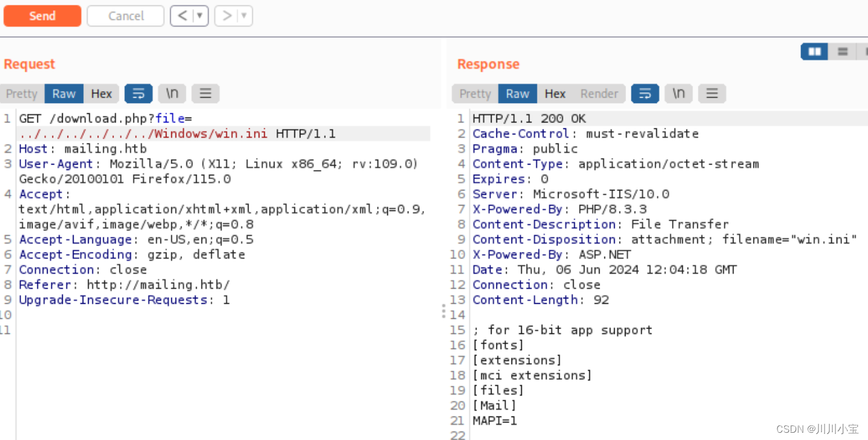Image resolution: width=868 pixels, height=440 pixels.
Task: Click the [Mail] line in response body
Action: [x=495, y=405]
